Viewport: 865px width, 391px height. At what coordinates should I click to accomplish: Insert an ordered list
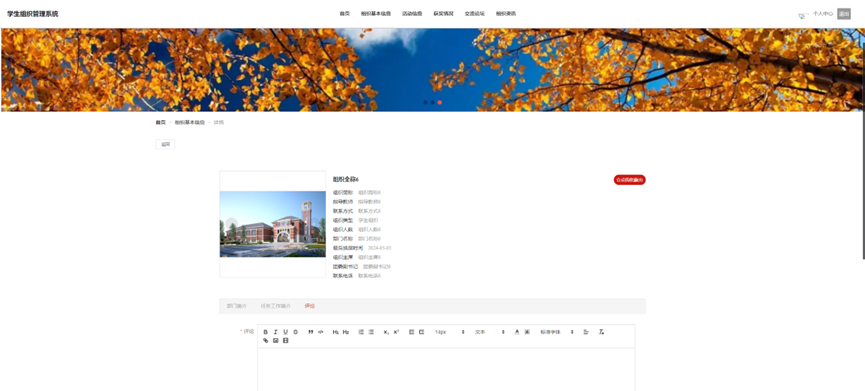pos(361,332)
